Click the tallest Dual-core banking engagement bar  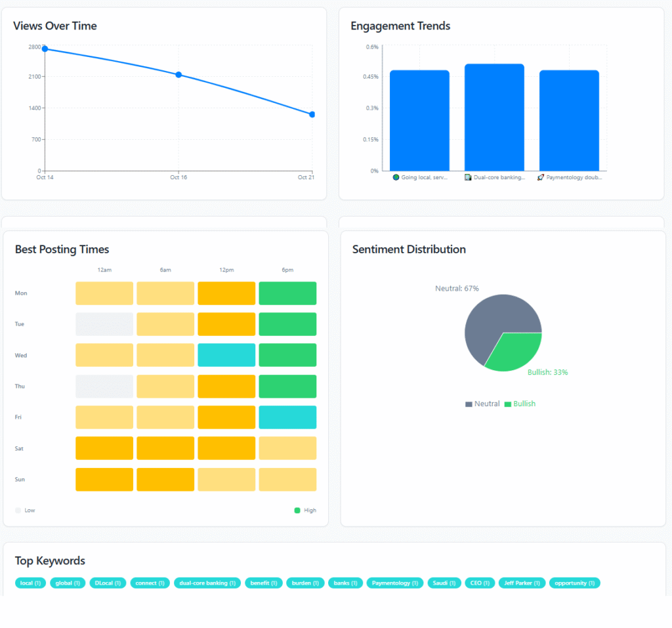(x=494, y=118)
